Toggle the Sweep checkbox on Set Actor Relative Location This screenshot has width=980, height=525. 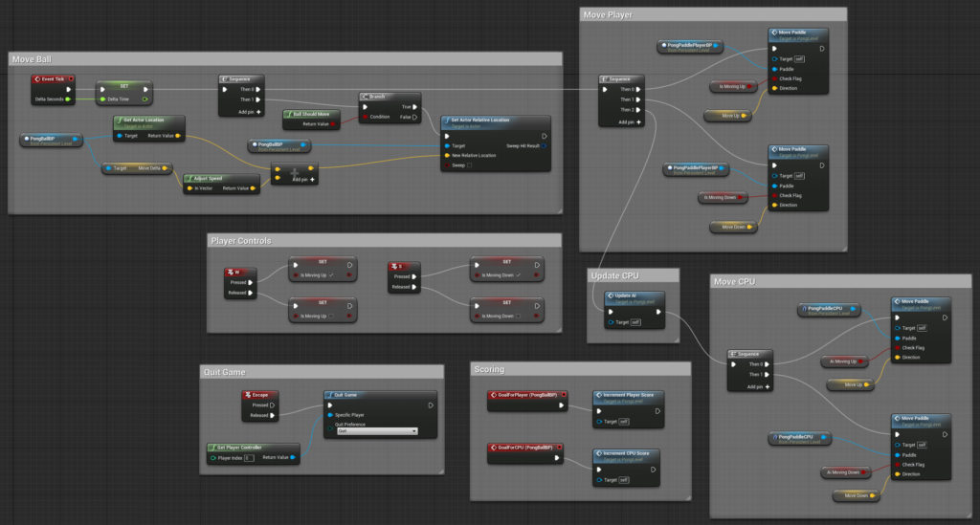[x=469, y=165]
